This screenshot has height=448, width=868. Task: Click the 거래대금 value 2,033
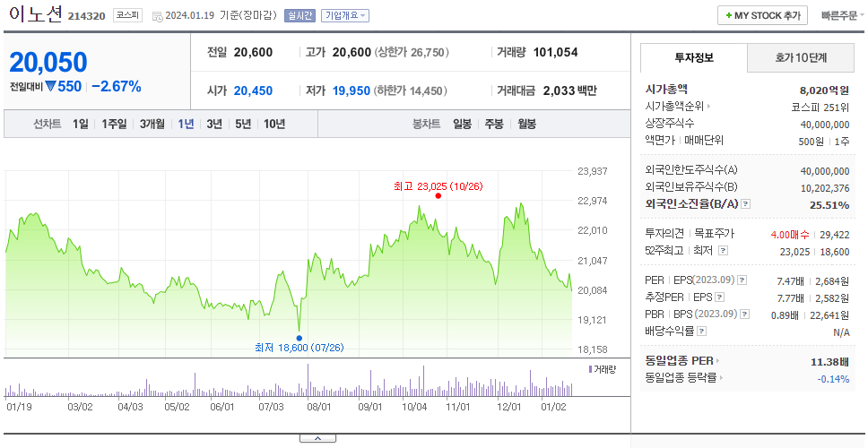561,90
